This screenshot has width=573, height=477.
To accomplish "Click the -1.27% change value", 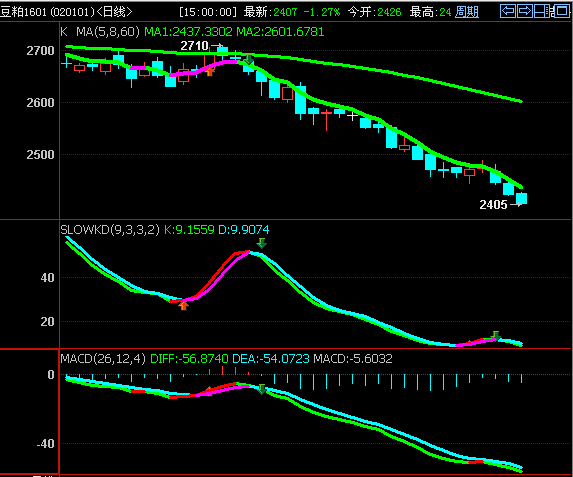I will pyautogui.click(x=322, y=12).
